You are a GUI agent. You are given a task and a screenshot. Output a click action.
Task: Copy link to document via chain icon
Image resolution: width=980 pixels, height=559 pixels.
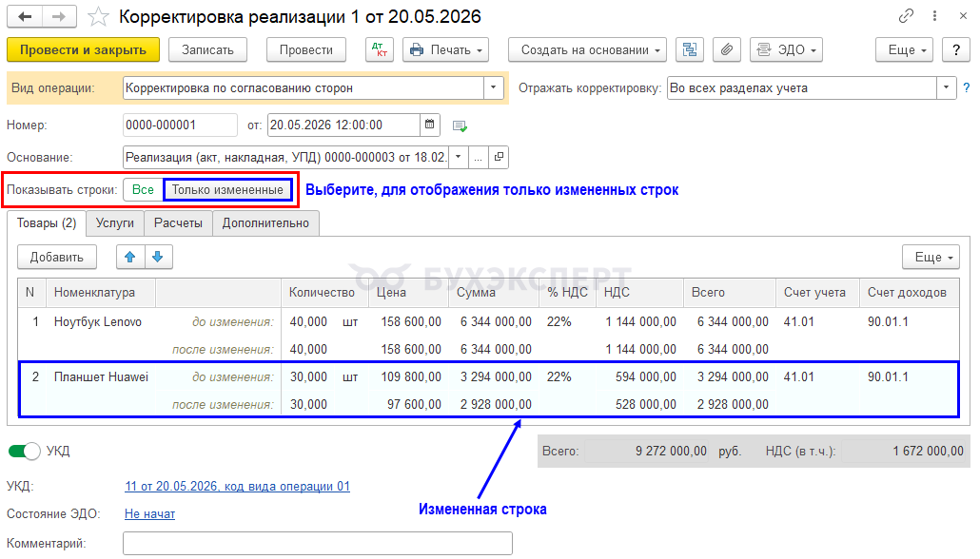point(906,16)
